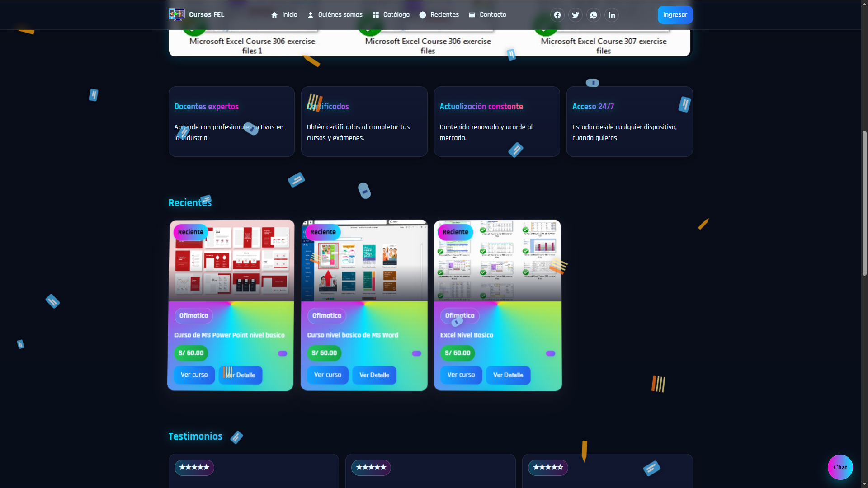Open the LinkedIn icon link

click(611, 15)
